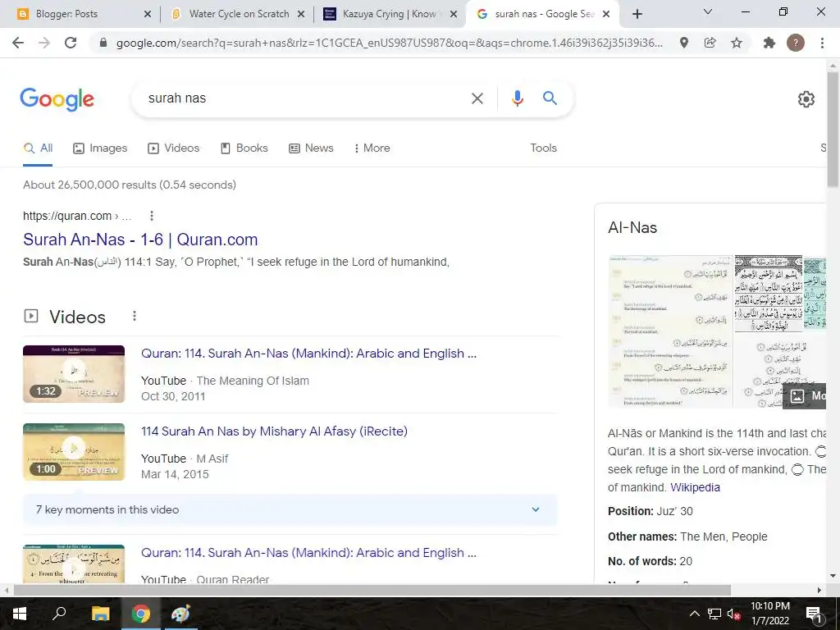Click the right arrow of horizontal scrollbar
This screenshot has height=630, width=840.
pyautogui.click(x=819, y=590)
